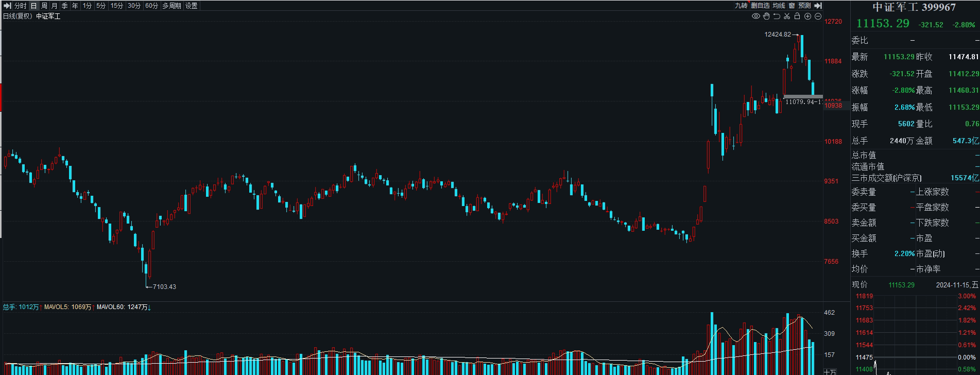Click the 窗 window button
This screenshot has width=980, height=375.
792,6
